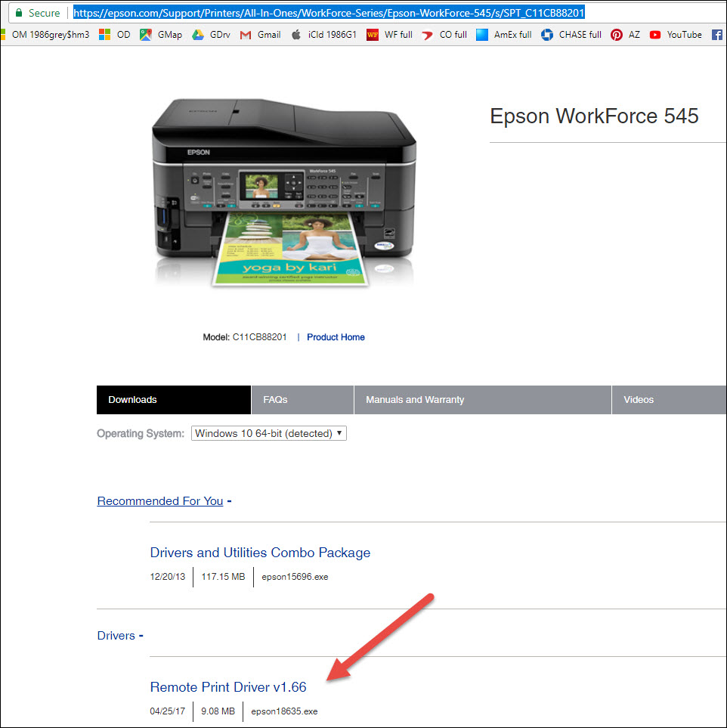
Task: Open the AmEx full bookmark
Action: pos(504,34)
